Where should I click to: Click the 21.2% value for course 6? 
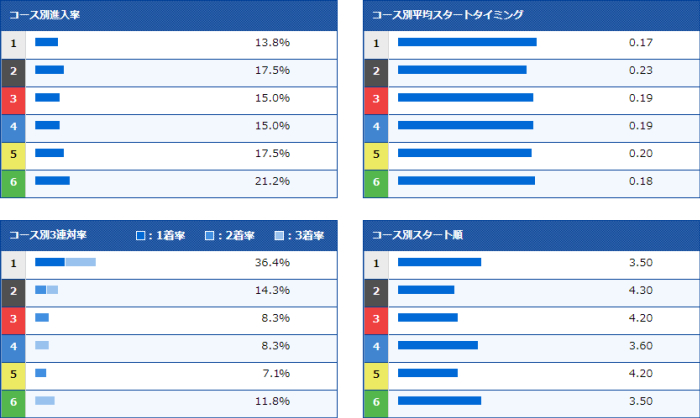coord(272,181)
